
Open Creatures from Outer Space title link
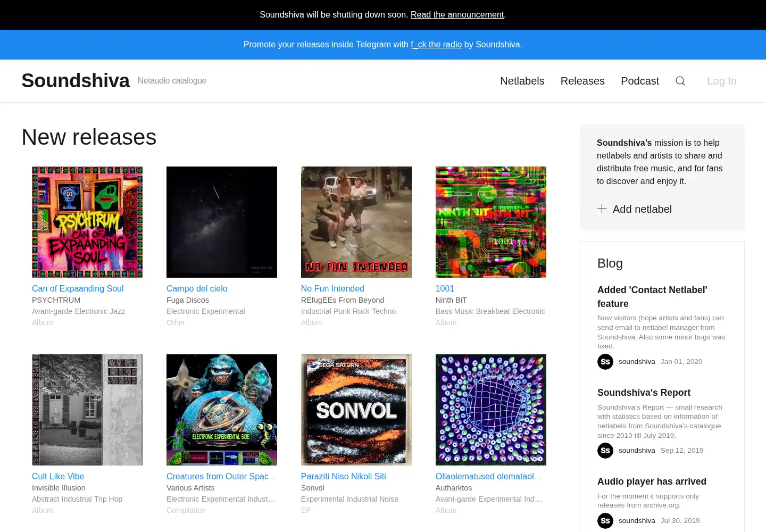tap(221, 476)
